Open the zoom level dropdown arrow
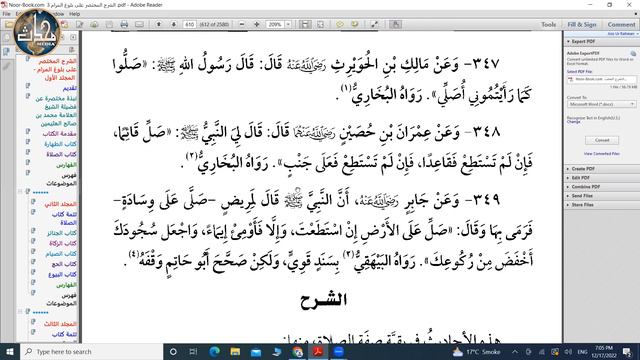 (288, 24)
